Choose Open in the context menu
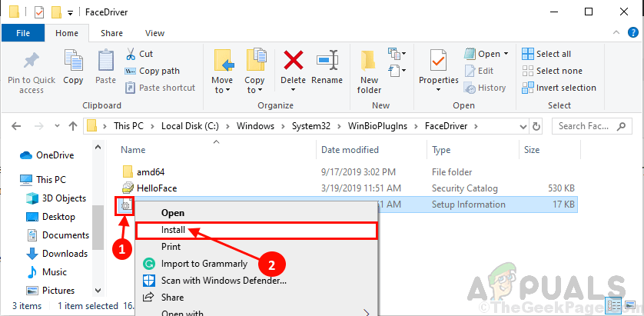This screenshot has height=316, width=644. point(173,213)
